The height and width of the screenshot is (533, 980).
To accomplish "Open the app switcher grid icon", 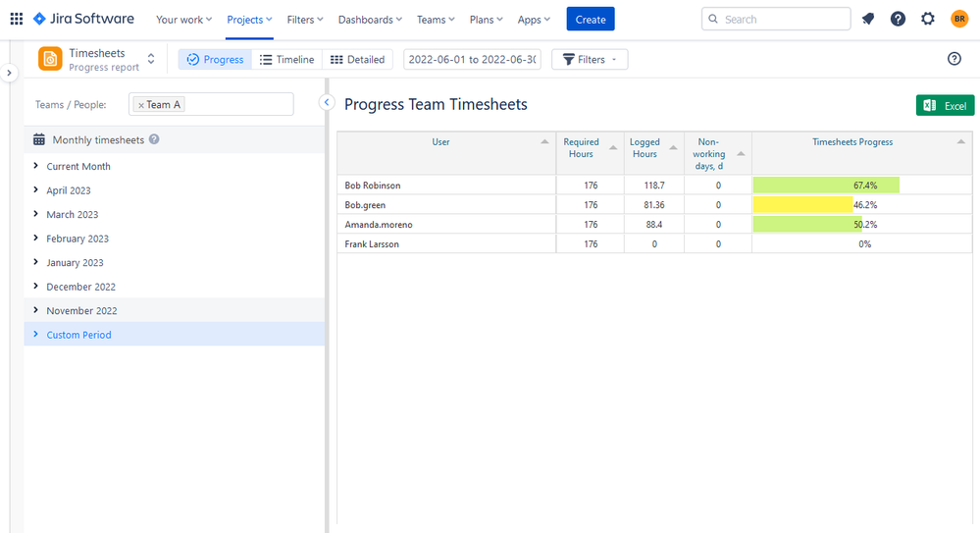I will [x=17, y=19].
